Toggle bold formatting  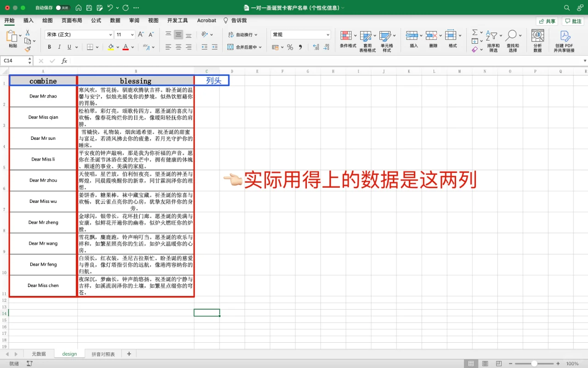click(x=49, y=47)
